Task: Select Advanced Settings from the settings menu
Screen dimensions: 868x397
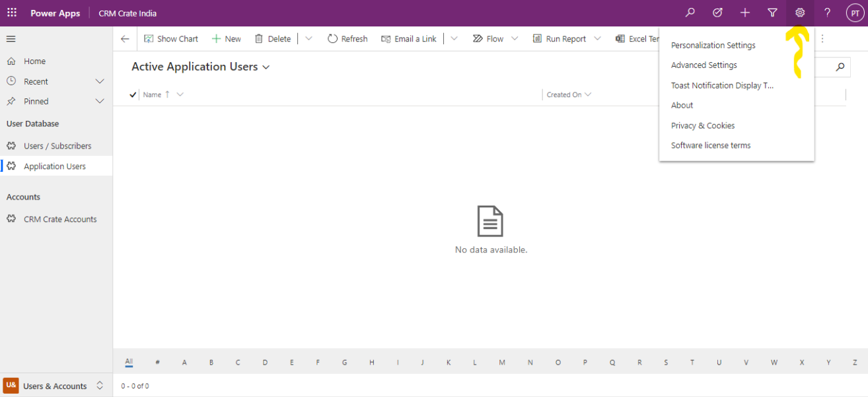Action: (704, 65)
